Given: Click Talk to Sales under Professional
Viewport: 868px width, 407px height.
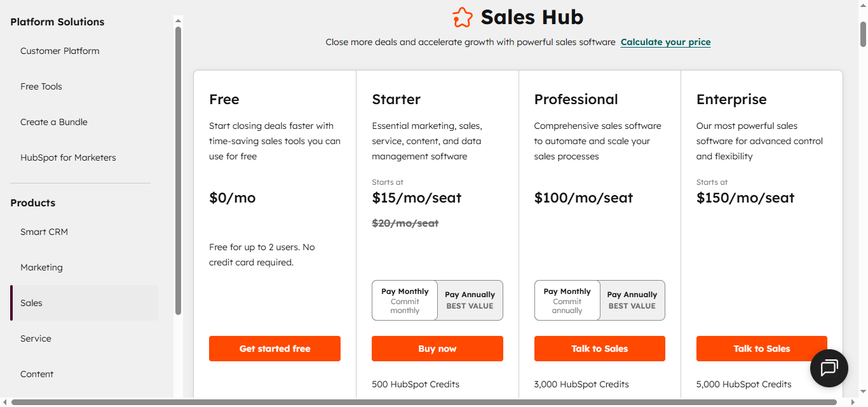Looking at the screenshot, I should tap(599, 348).
